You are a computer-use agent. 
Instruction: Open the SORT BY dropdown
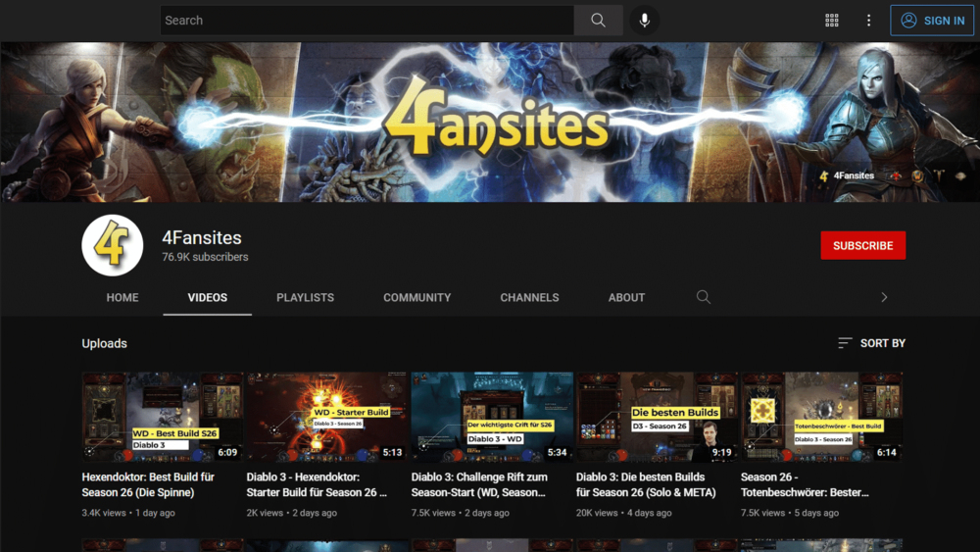click(872, 343)
